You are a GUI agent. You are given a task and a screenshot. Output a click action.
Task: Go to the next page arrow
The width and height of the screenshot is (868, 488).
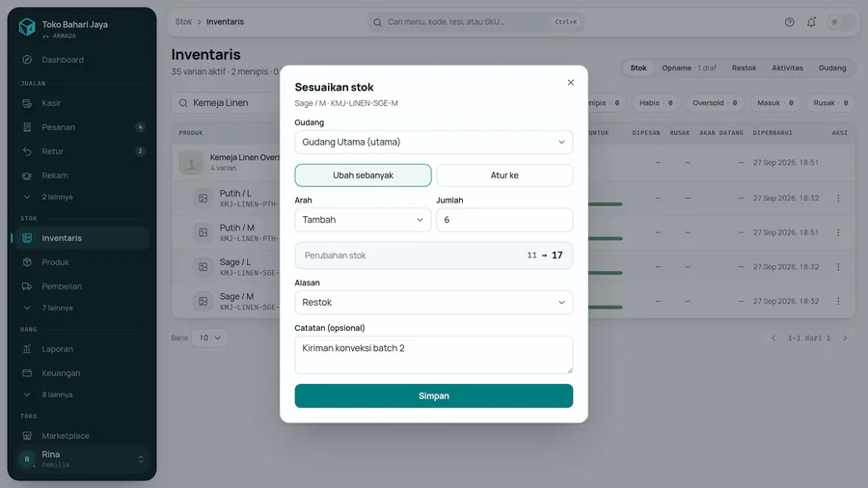point(845,339)
